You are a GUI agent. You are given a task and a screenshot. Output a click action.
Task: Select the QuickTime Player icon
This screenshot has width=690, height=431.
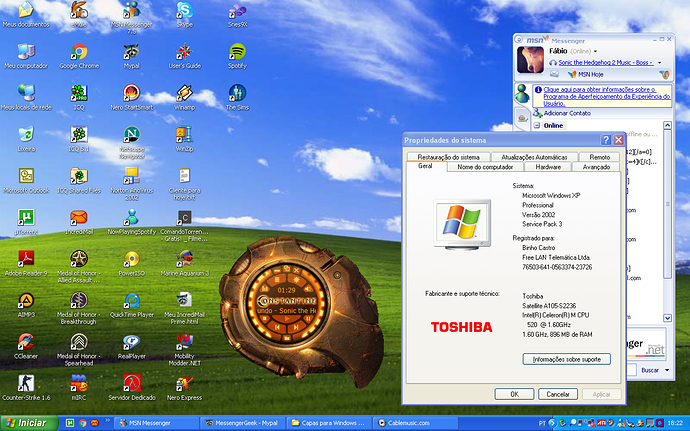pos(132,305)
